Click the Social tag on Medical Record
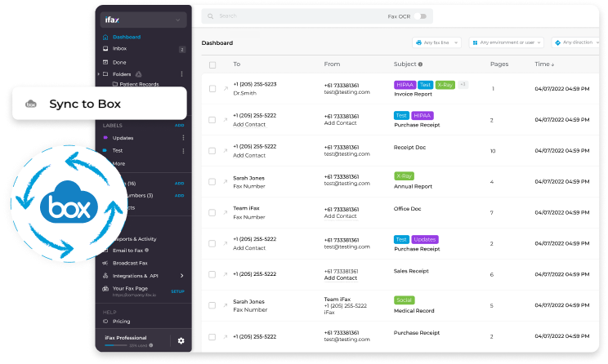The height and width of the screenshot is (364, 608). (x=404, y=300)
